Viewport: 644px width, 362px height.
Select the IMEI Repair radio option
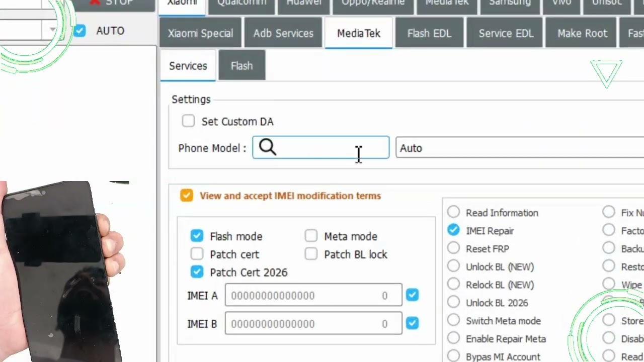tap(453, 230)
